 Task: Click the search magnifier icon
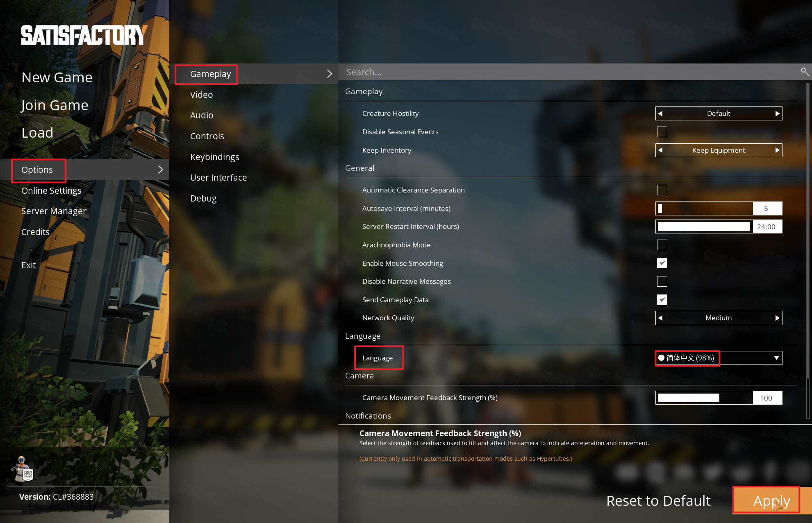coord(805,72)
